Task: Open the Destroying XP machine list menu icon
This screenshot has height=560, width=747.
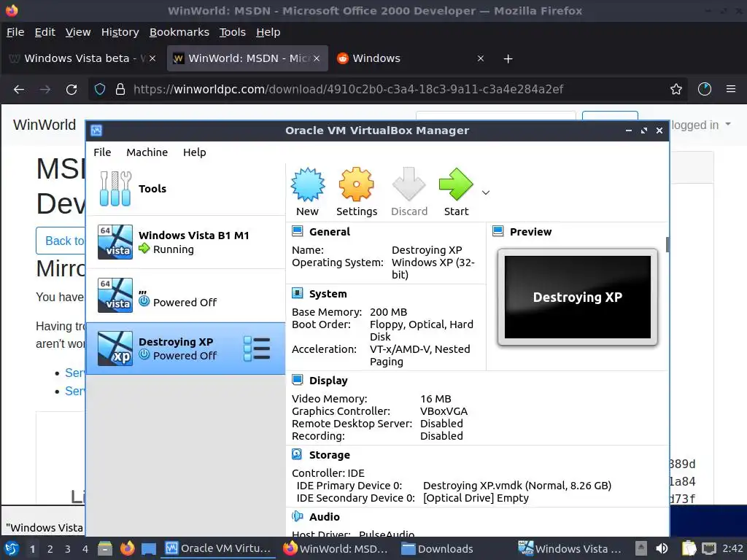Action: (257, 349)
